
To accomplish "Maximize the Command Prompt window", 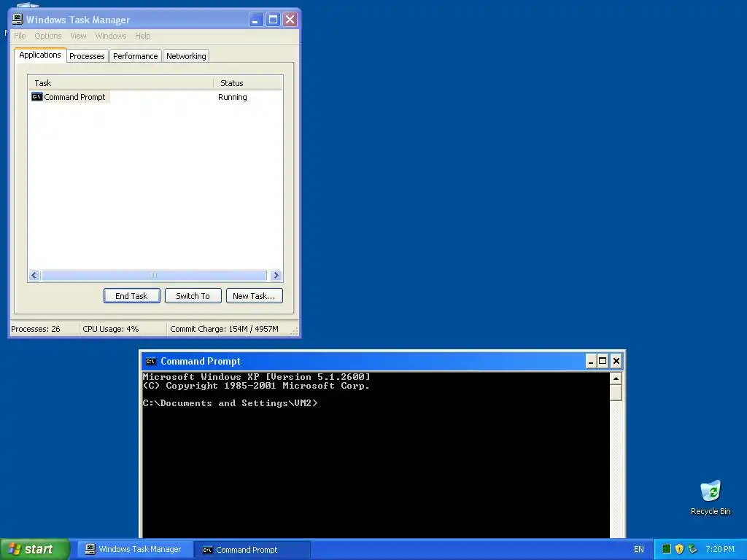I will [603, 361].
